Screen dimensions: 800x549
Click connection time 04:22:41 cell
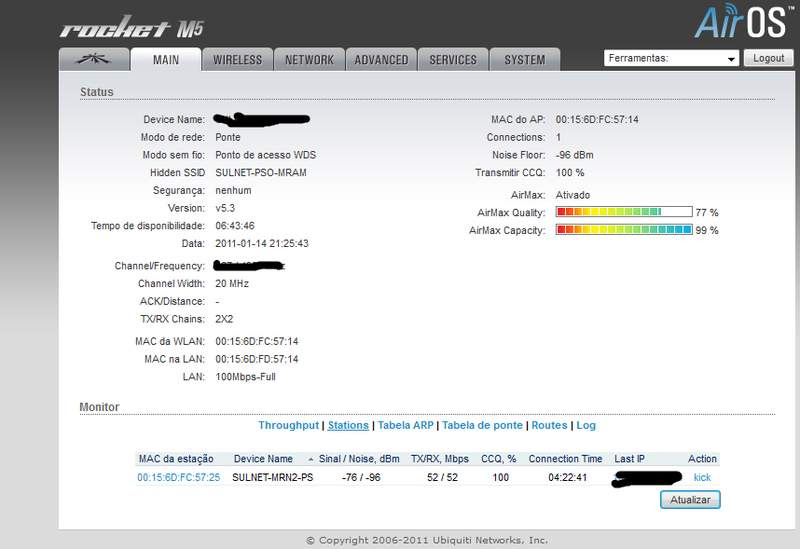[567, 478]
